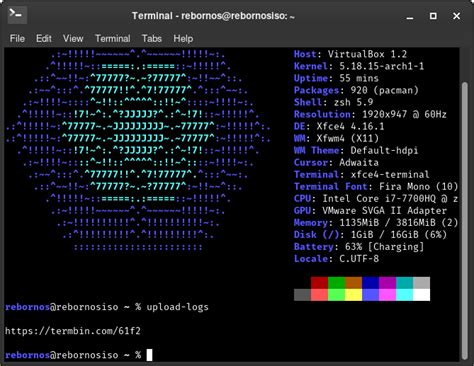
Task: Open the Terminal menu
Action: pos(113,39)
